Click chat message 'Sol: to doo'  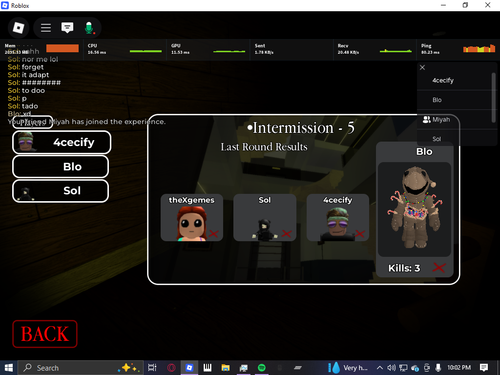pos(26,91)
